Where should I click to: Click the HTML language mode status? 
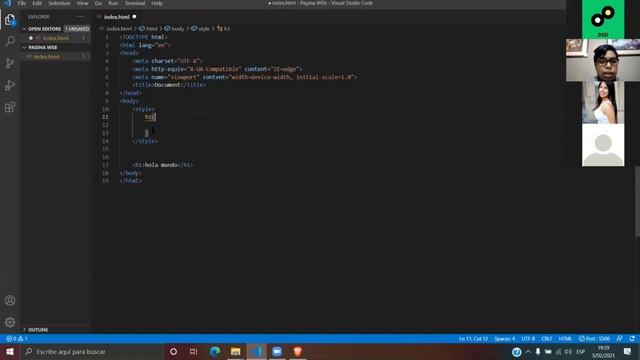(x=565, y=339)
